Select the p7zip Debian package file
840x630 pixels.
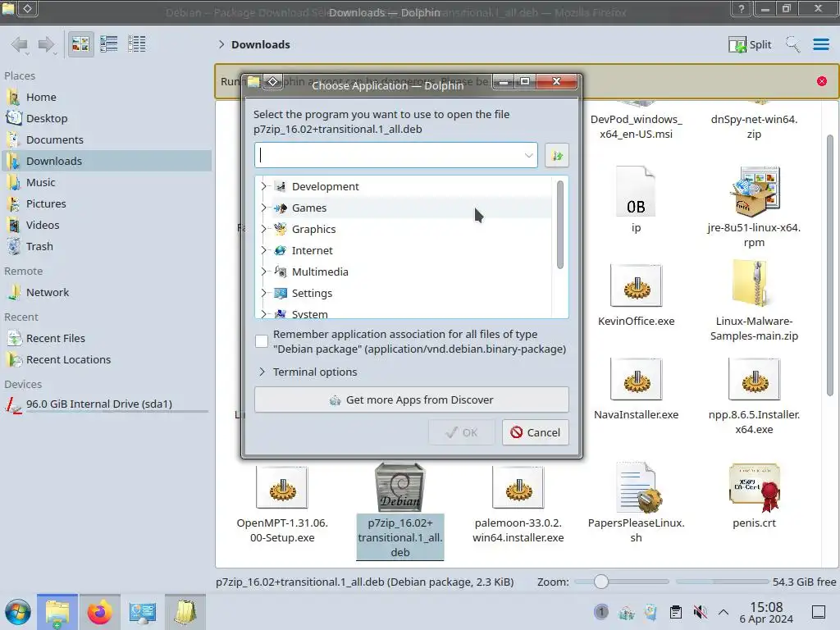pos(400,511)
